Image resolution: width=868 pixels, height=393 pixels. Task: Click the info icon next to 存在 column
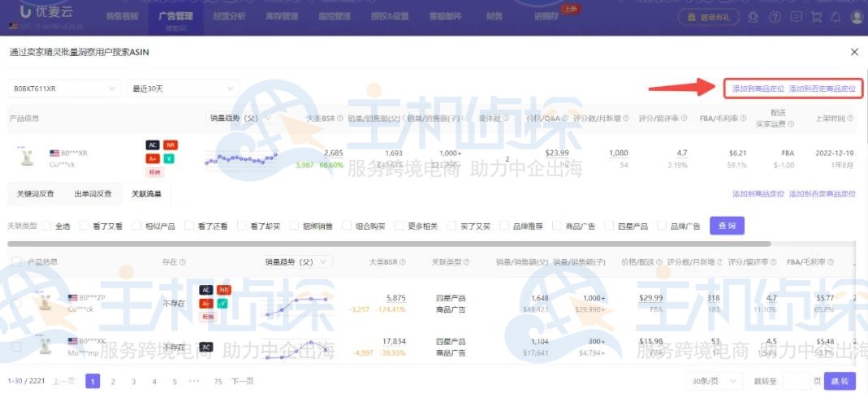coord(182,261)
